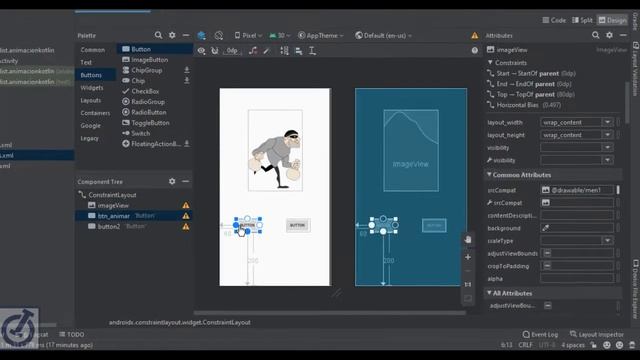This screenshot has height=360, width=640.
Task: Toggle adjustViewBounds under All Attributes
Action: pyautogui.click(x=548, y=305)
